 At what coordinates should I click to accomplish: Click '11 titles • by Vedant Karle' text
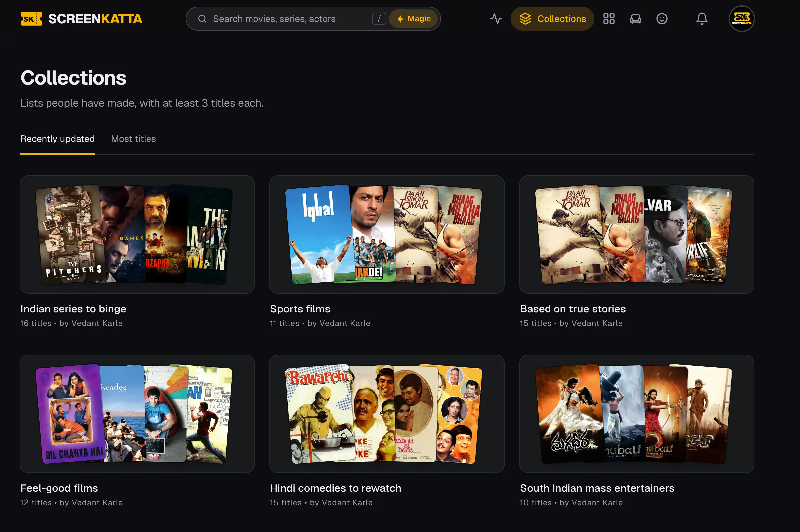[x=320, y=323]
